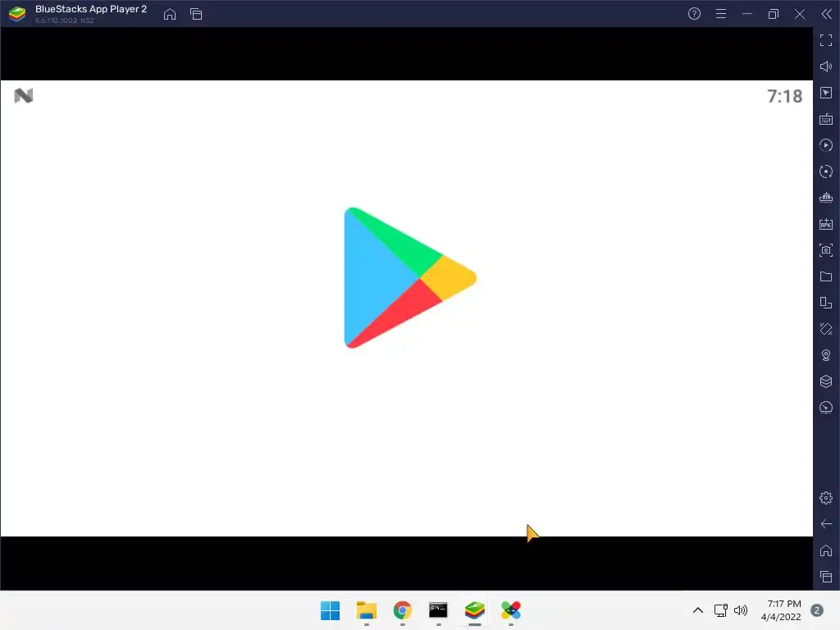
Task: Minimize the BlueStacks window
Action: coord(746,14)
